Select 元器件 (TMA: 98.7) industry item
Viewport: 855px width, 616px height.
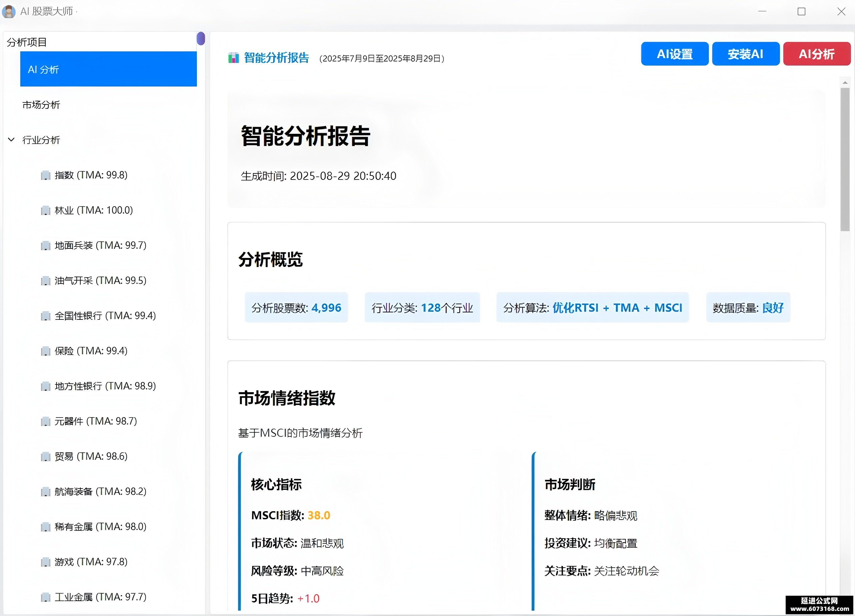coord(96,421)
